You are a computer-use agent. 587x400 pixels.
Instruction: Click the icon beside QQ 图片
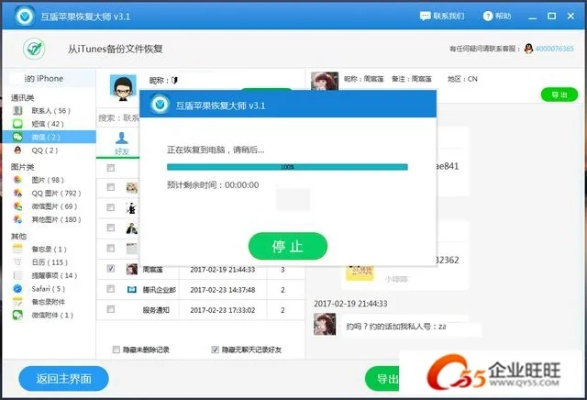tap(18, 193)
